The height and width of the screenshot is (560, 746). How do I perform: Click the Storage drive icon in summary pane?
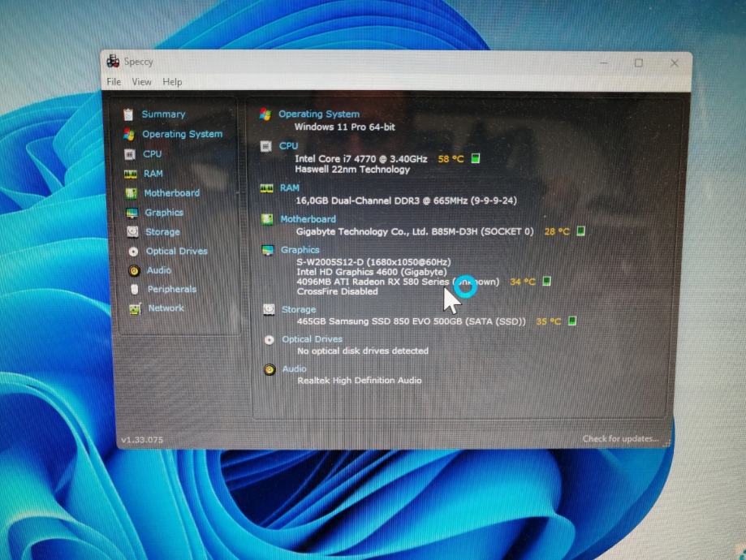pos(269,310)
